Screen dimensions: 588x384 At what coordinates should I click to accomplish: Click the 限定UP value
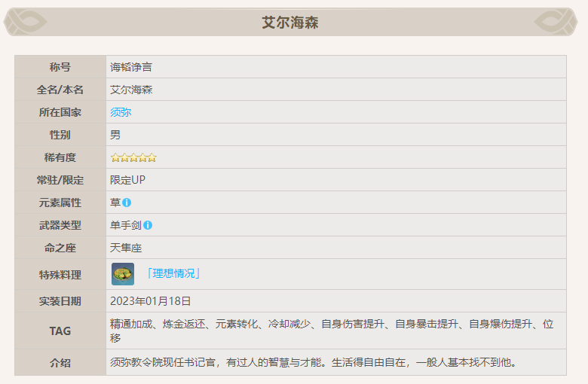click(x=128, y=180)
